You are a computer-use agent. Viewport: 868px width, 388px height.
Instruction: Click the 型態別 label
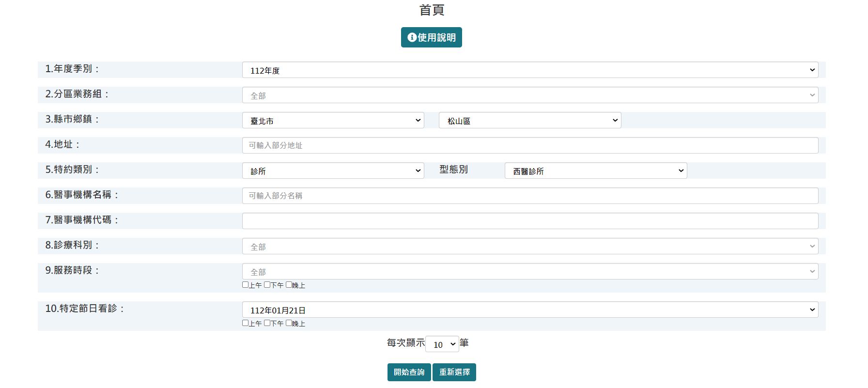click(453, 170)
